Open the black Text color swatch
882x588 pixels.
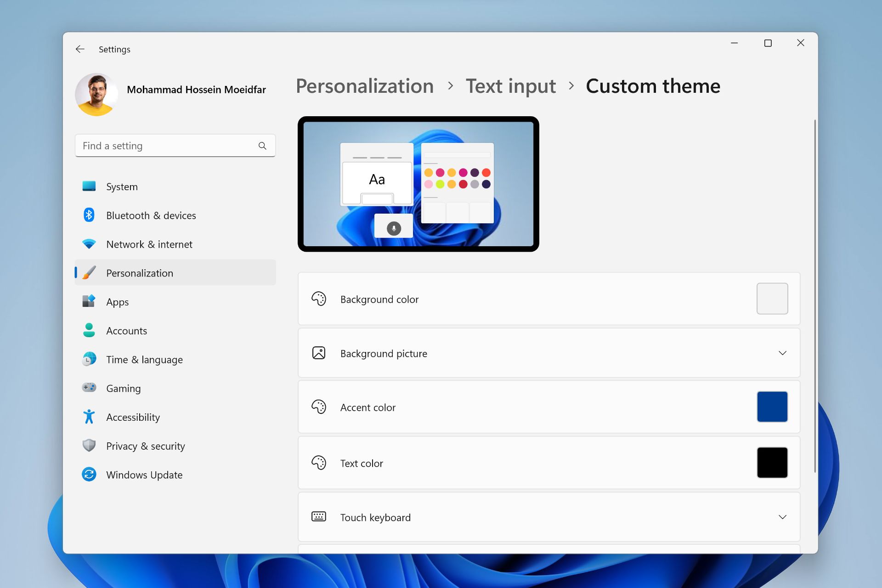(x=772, y=463)
